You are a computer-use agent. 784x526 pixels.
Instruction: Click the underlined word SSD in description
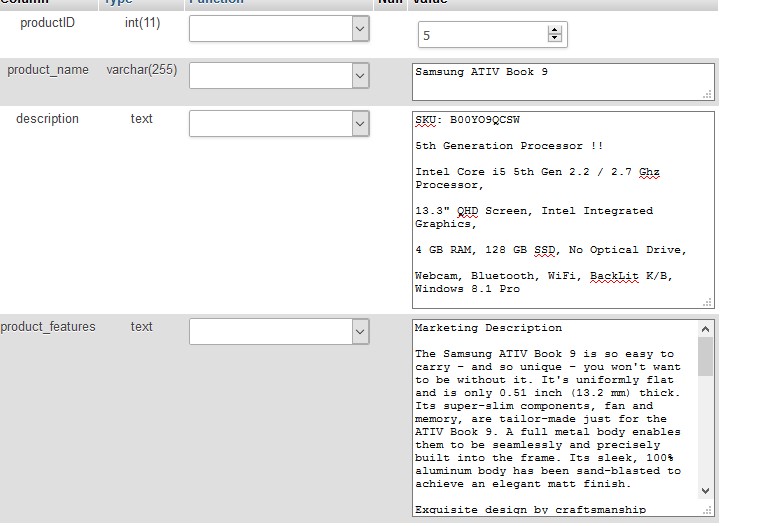point(544,250)
